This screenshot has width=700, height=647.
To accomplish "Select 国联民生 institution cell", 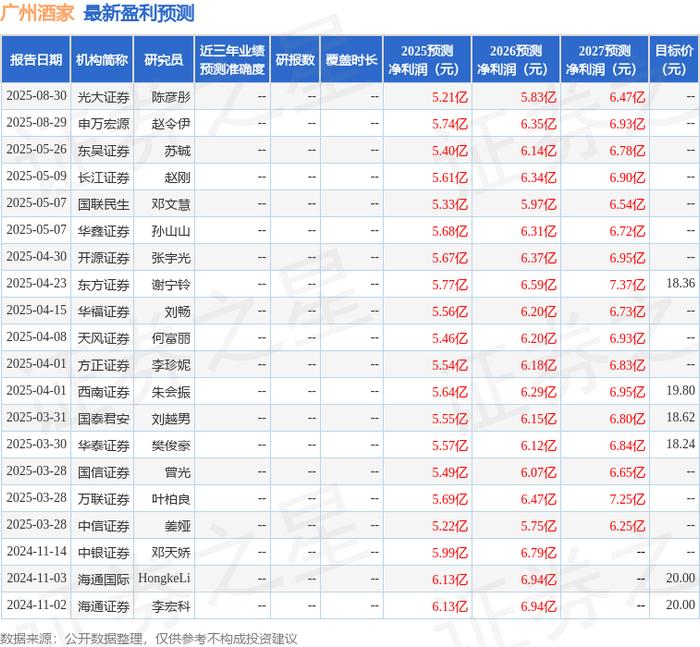I will tap(104, 204).
